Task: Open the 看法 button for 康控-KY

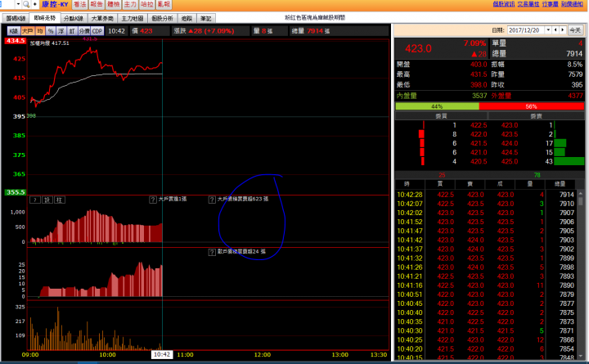Action: tap(79, 4)
